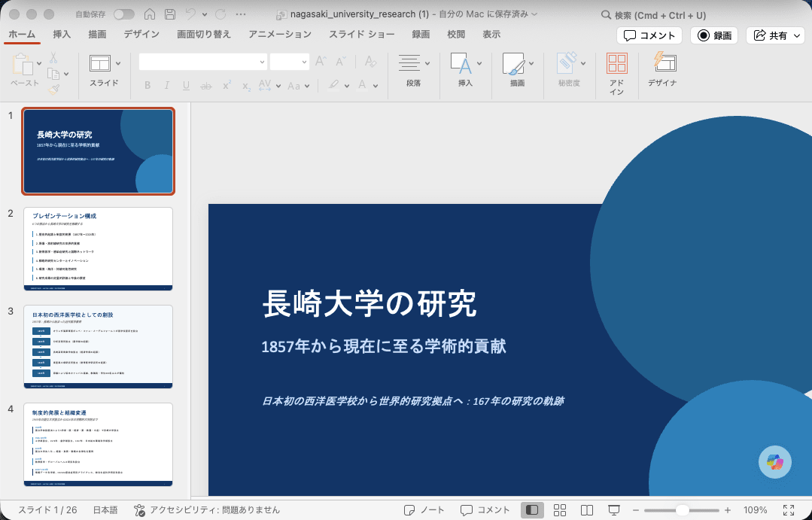Click the Copy icon
The image size is (812, 520).
click(53, 74)
